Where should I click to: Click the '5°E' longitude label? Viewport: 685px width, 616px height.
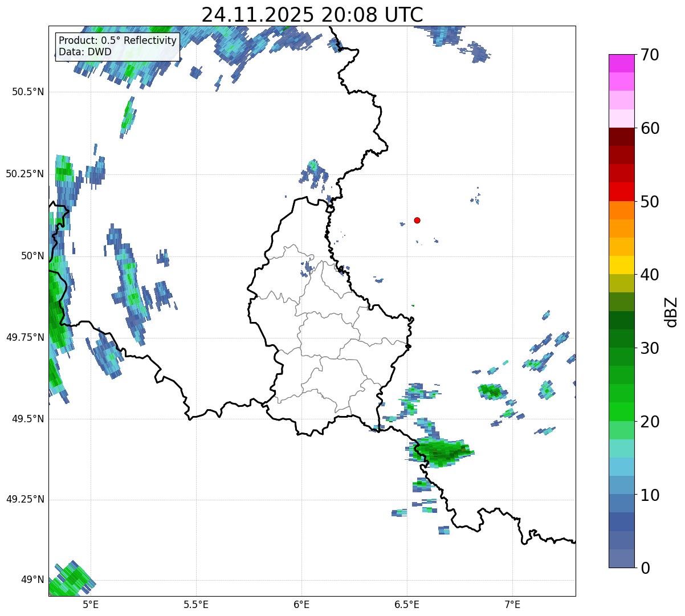point(91,605)
